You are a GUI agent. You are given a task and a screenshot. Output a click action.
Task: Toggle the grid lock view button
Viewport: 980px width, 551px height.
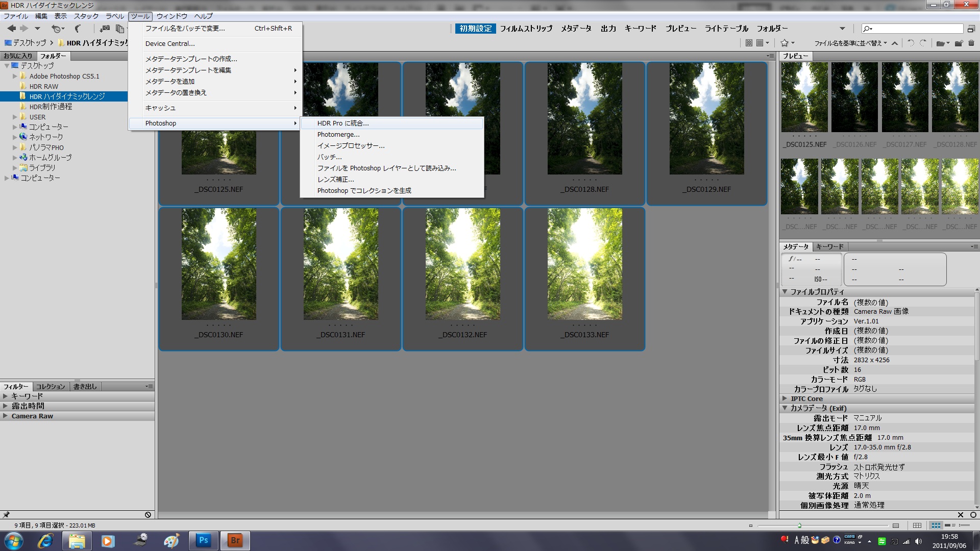pos(917,525)
